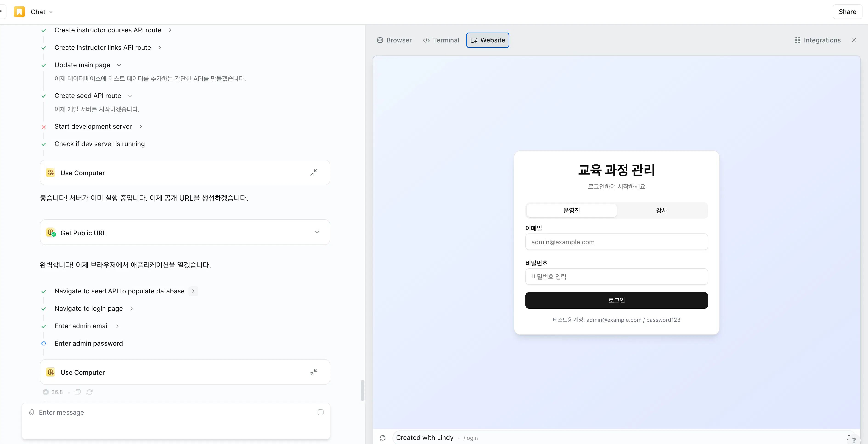Open the Browser panel with globe icon

[394, 40]
